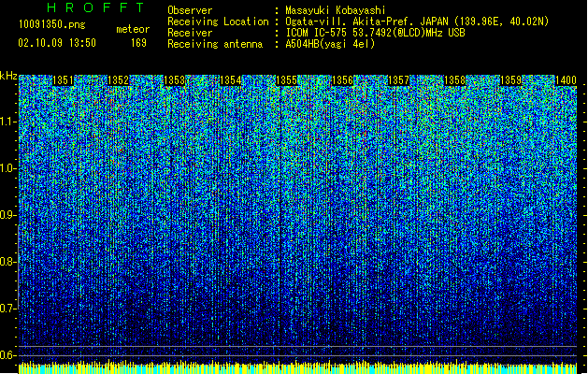Viewport: 588px width, 374px height.
Task: Click the date 02.10.09 13:50 text
Action: point(57,43)
